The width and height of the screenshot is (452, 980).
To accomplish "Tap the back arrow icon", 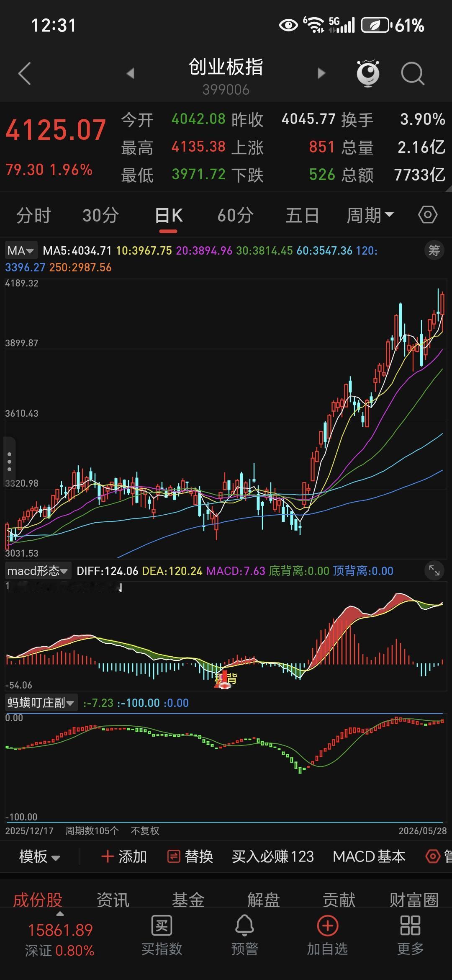I will (x=25, y=74).
